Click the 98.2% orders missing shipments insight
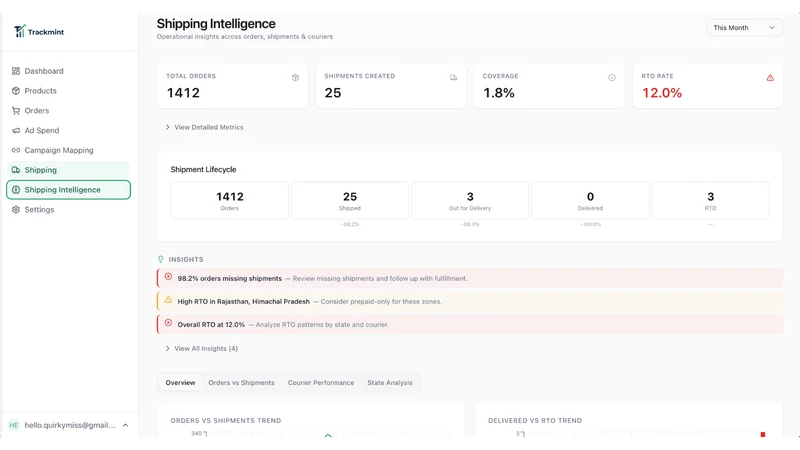 tap(470, 278)
